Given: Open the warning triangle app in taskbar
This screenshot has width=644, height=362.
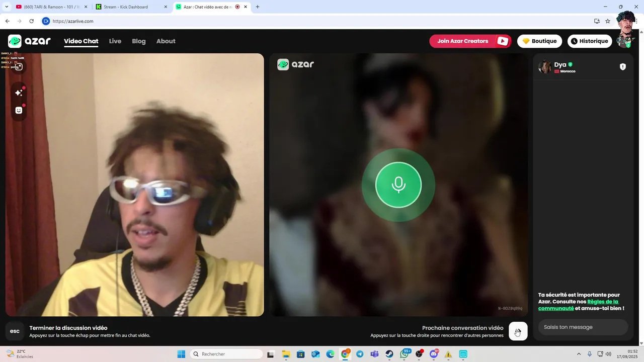Looking at the screenshot, I should tap(448, 354).
